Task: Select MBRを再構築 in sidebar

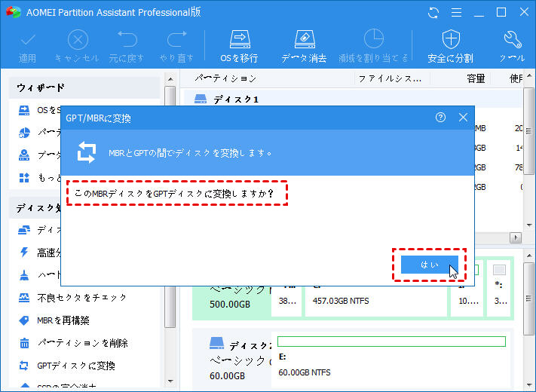Action: (x=63, y=320)
